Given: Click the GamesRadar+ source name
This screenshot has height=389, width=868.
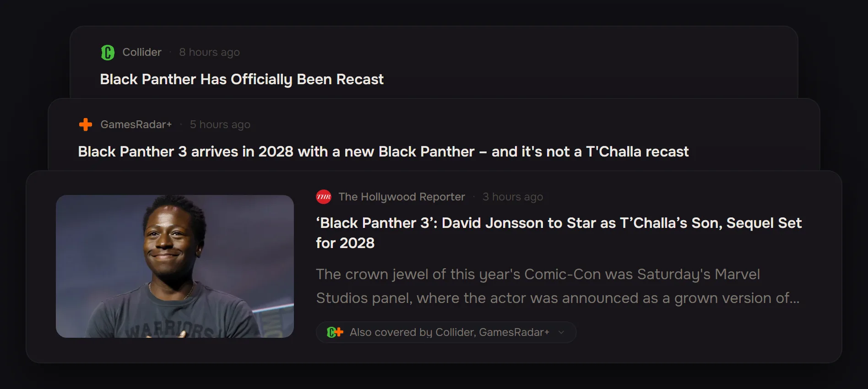Looking at the screenshot, I should tap(136, 124).
